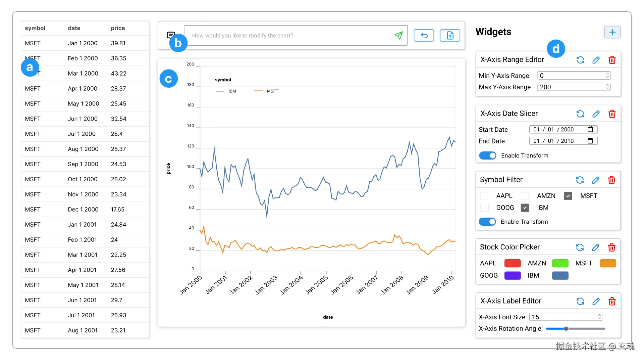
Task: Click the green send arrow icon
Action: (x=398, y=35)
